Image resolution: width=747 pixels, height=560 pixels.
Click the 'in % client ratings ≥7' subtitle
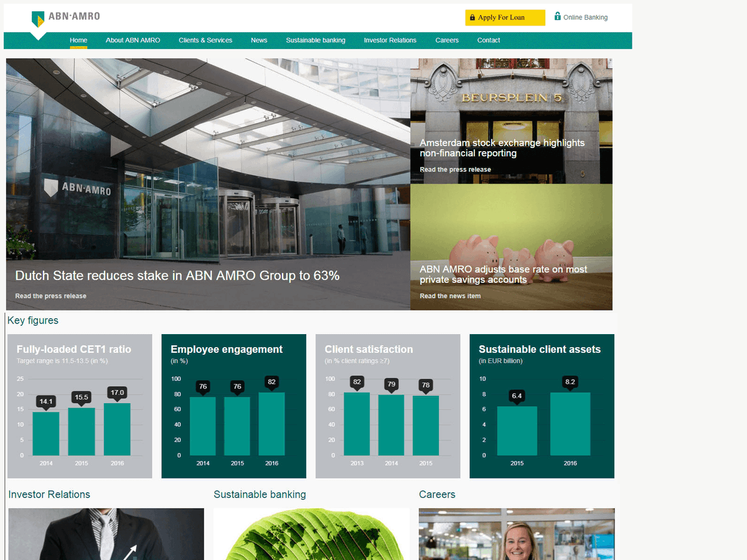tap(357, 361)
